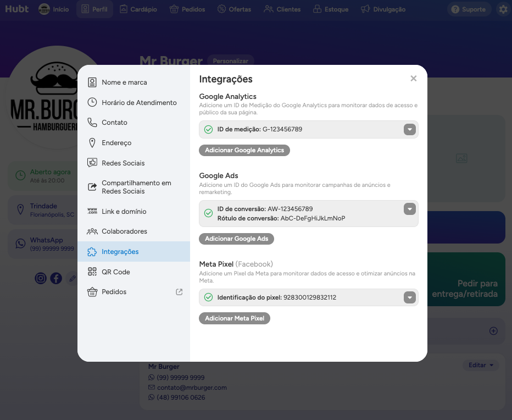Open the Estoque tab
The image size is (512, 420).
tap(331, 9)
